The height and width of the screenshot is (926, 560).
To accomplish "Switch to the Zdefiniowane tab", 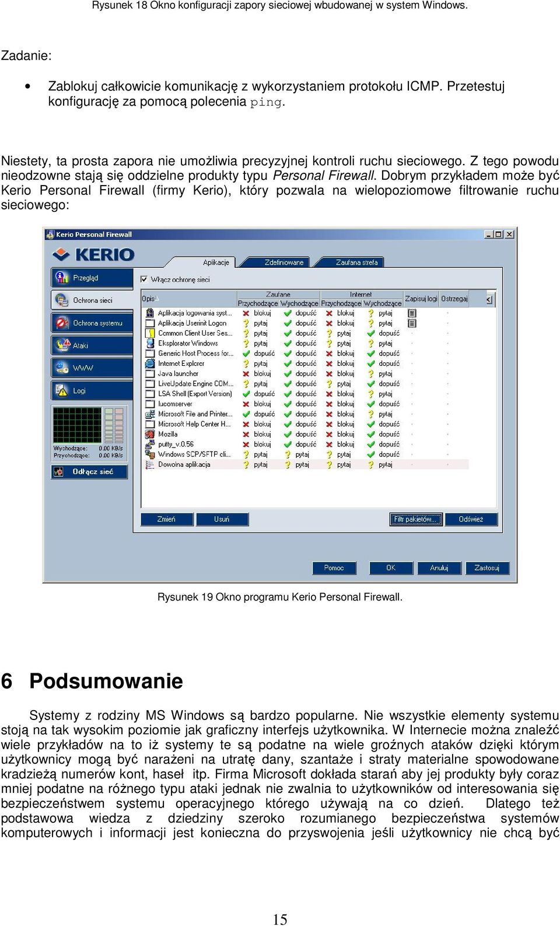I will (284, 263).
